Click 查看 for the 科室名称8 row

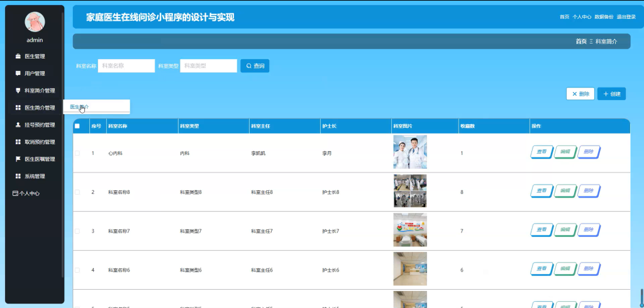541,191
